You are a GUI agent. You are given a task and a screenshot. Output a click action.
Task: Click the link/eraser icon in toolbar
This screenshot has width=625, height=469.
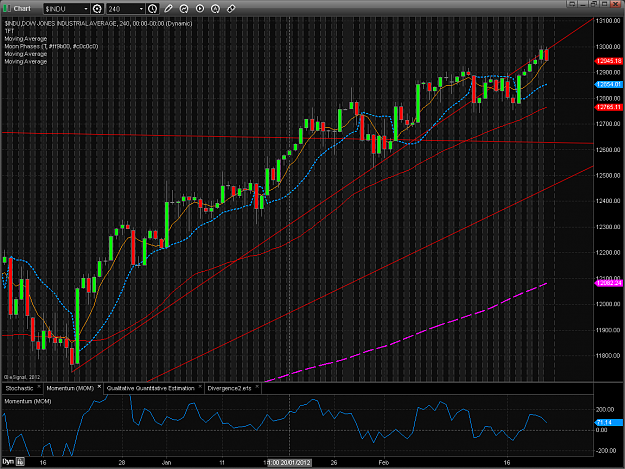coord(231,9)
